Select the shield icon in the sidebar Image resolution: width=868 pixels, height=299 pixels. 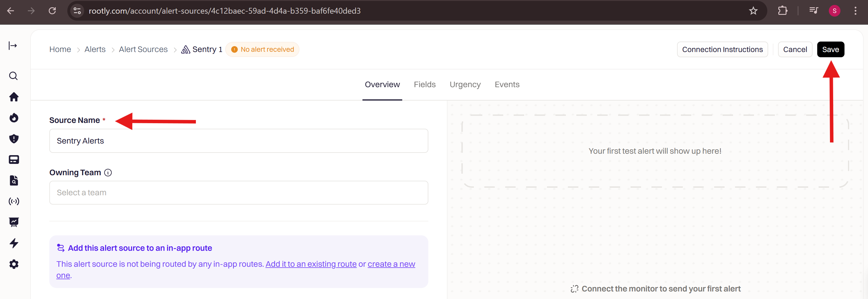click(13, 139)
